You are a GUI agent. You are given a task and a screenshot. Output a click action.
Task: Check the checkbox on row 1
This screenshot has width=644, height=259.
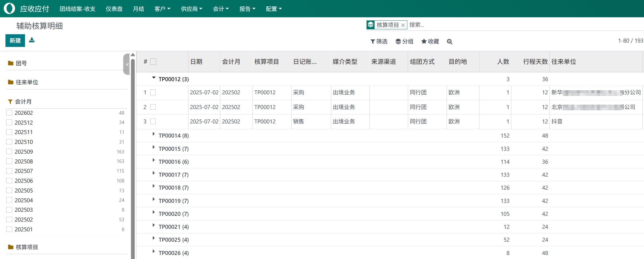click(153, 92)
